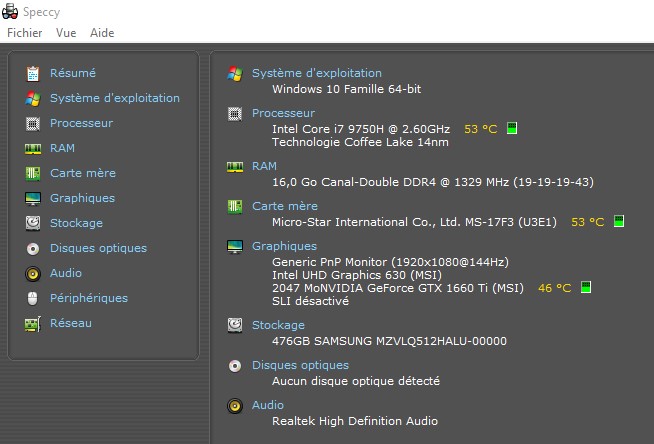Screen dimensions: 654x444
Task: Select Carte mère in the sidebar
Action: coord(83,173)
